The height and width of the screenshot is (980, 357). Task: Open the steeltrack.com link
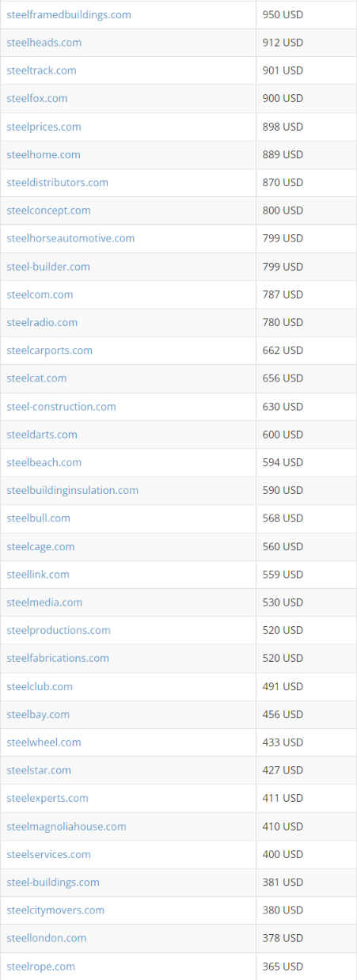41,70
